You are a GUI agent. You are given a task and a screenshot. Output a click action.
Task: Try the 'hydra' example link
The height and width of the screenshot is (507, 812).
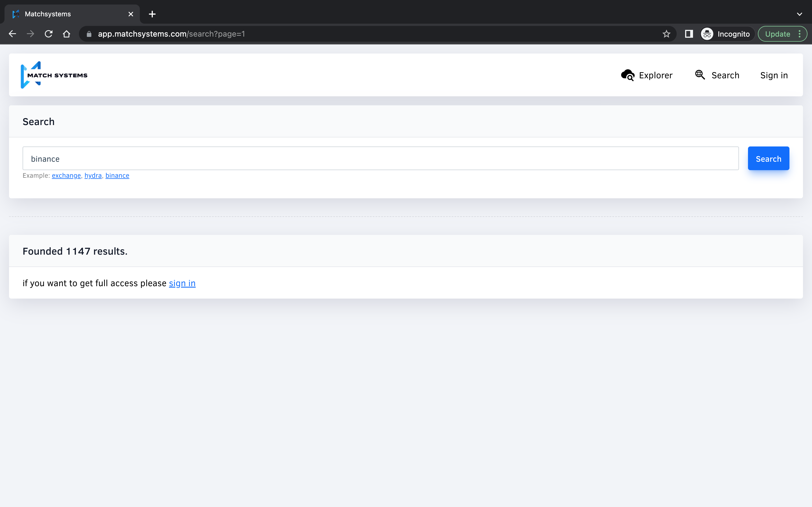coord(93,175)
